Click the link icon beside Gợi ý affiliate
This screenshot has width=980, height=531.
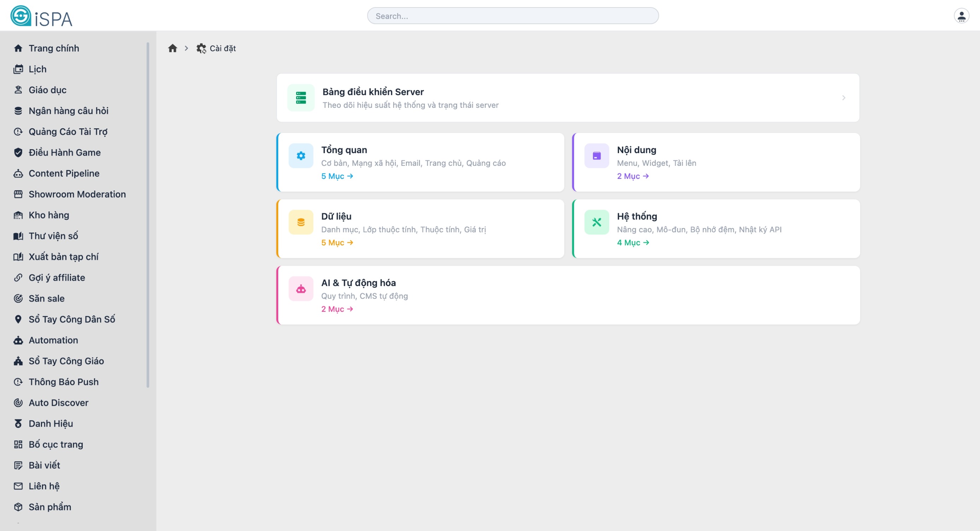18,278
